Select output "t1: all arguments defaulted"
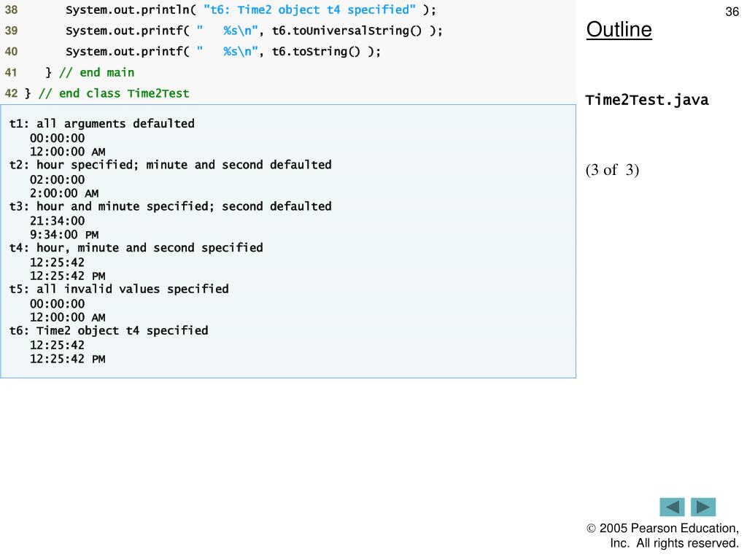Viewport: 747px width, 560px height. 102,124
